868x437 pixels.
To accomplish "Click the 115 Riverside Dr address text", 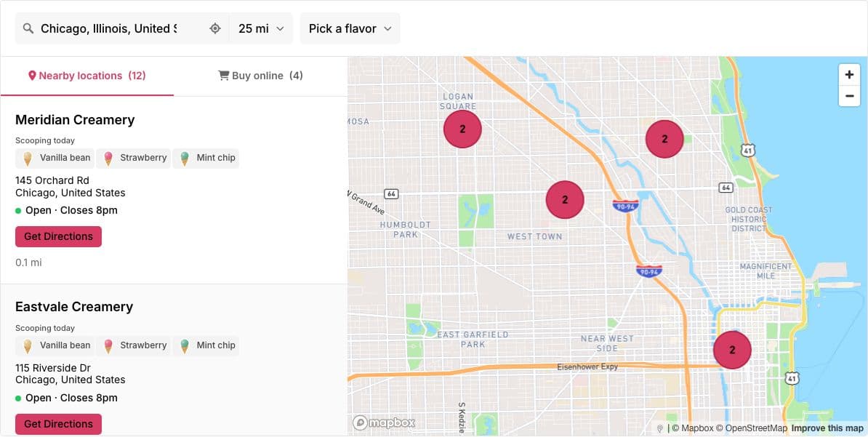I will 53,369.
